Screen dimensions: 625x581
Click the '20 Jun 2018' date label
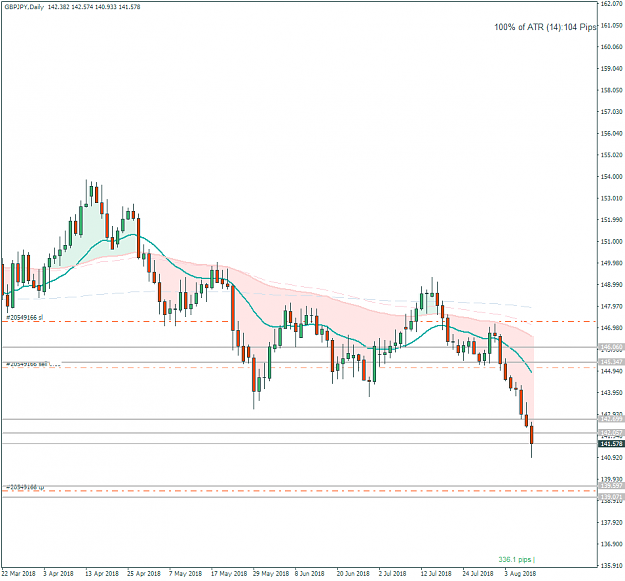point(353,573)
